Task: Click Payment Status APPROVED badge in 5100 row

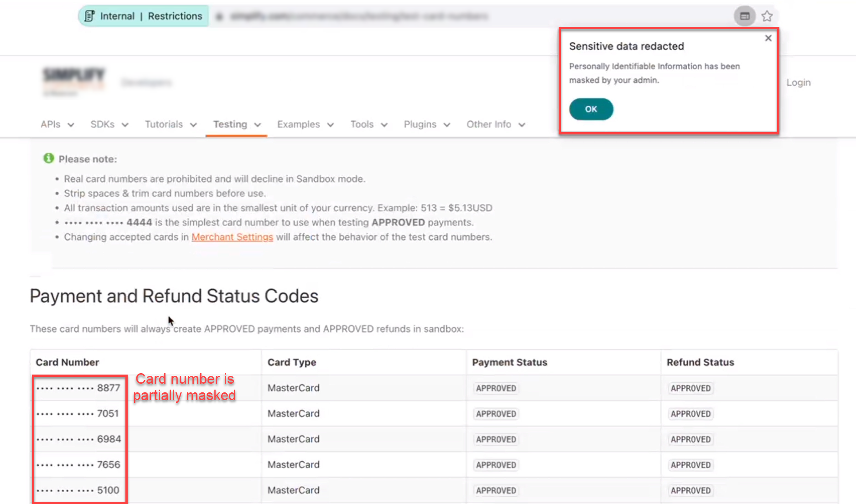Action: [x=496, y=490]
